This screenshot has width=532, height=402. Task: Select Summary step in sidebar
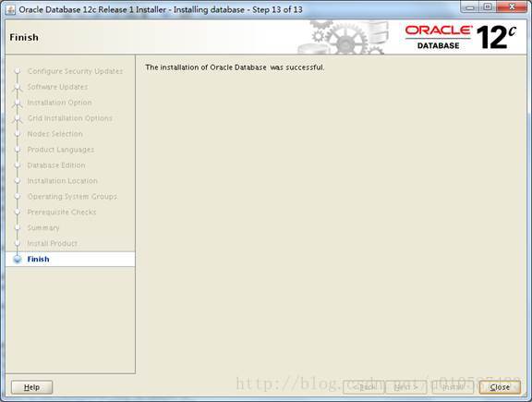click(x=43, y=227)
